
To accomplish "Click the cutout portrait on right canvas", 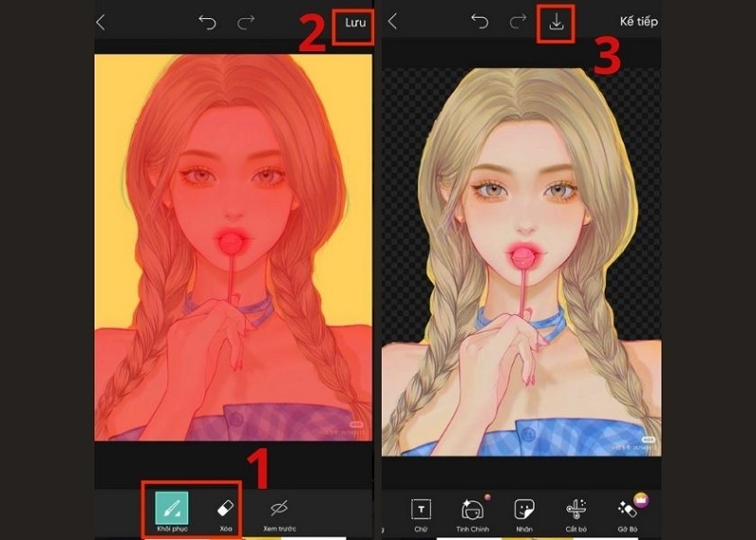I will [520, 236].
